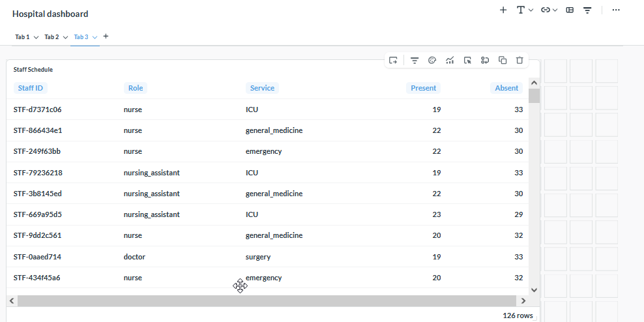Sort by the Absent column header
Viewport: 644px width, 322px height.
tap(506, 88)
